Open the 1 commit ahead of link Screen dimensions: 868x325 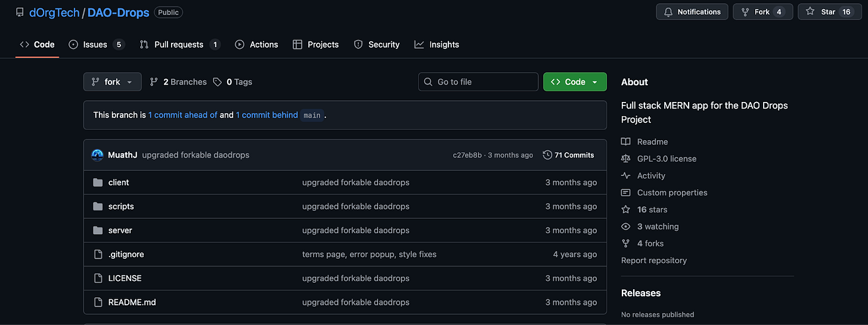click(x=183, y=115)
